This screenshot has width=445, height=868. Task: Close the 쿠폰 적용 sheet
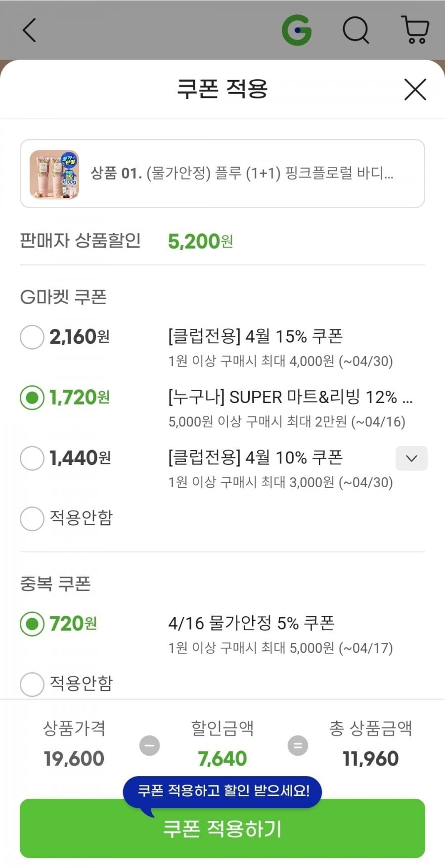point(415,90)
